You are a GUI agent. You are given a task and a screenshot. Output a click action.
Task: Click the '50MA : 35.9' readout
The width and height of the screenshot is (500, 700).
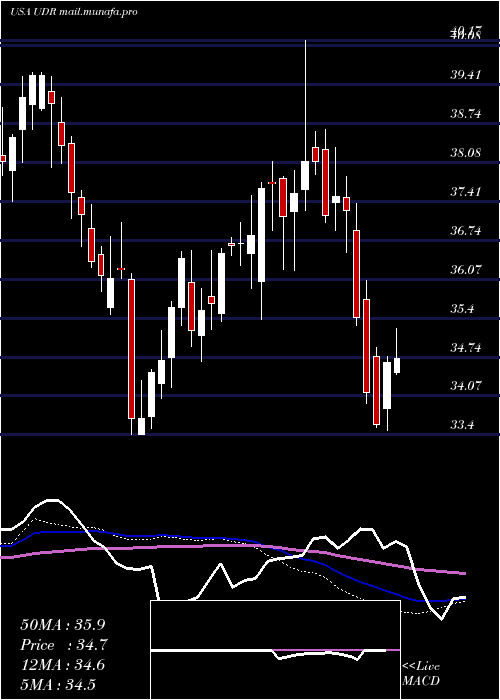(63, 625)
